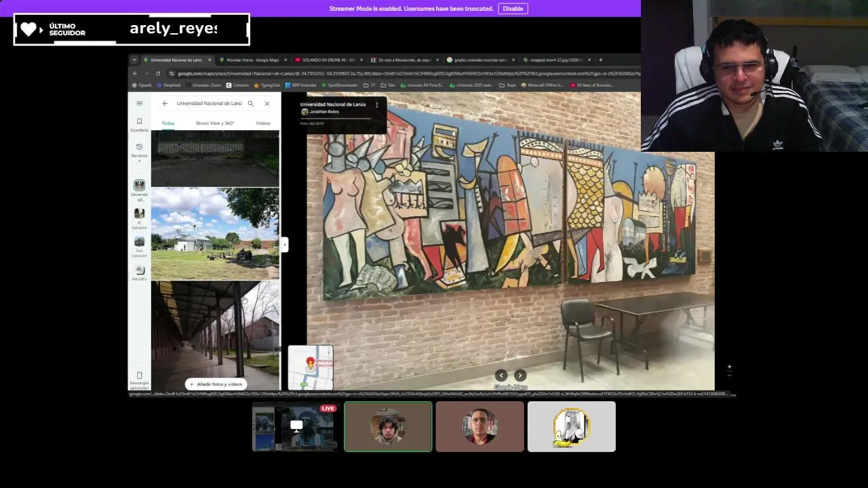Open the DeepSeek bookmark
The width and height of the screenshot is (868, 488).
[169, 85]
